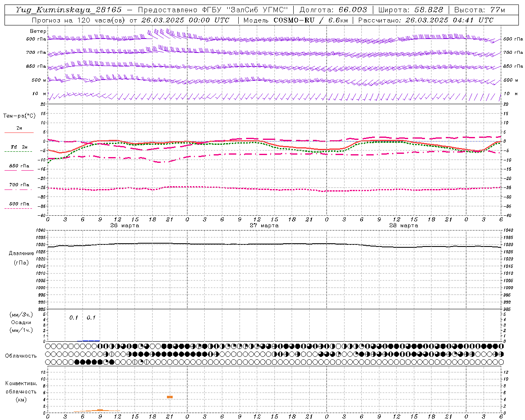Viewport: 525px width, 420px height.
Task: Click the blue precipitation bar on 26 марта
Action: pyautogui.click(x=91, y=340)
